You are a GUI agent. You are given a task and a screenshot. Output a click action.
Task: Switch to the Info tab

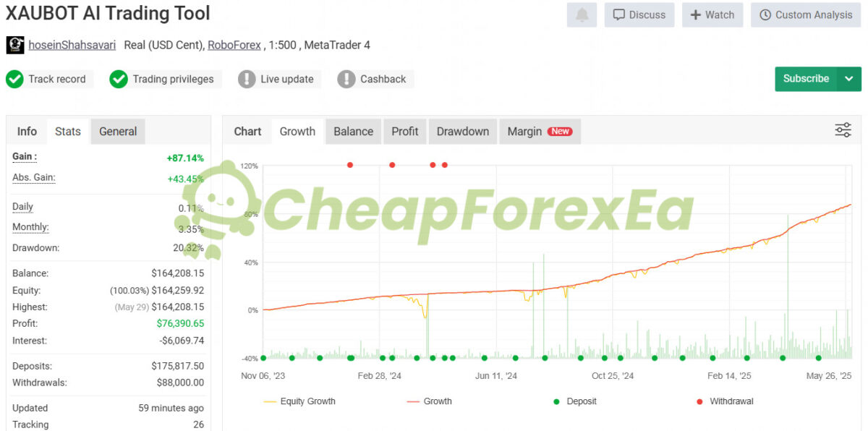click(x=27, y=132)
